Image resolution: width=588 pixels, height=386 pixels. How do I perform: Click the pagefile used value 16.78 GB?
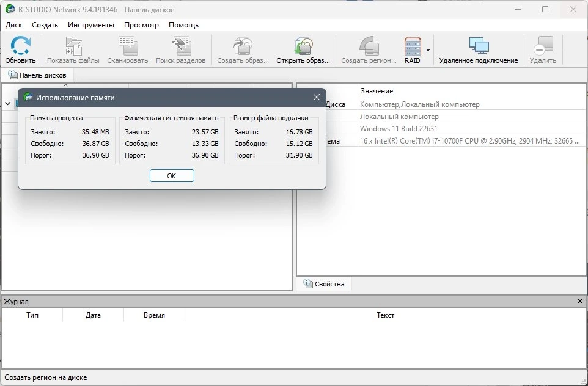pyautogui.click(x=300, y=132)
